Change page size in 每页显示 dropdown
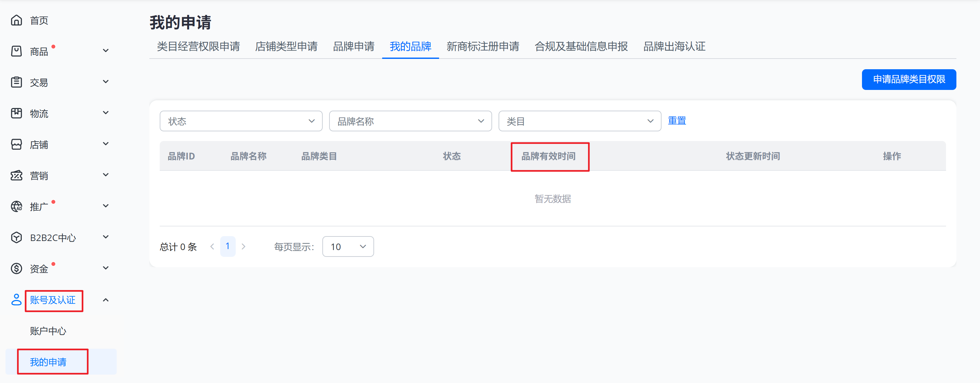Image resolution: width=980 pixels, height=383 pixels. (x=348, y=247)
